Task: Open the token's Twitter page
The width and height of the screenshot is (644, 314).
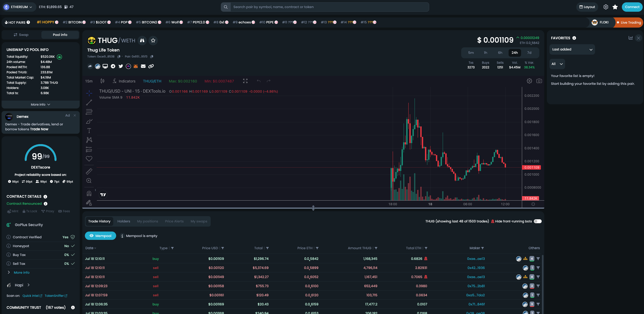Action: coord(121,66)
